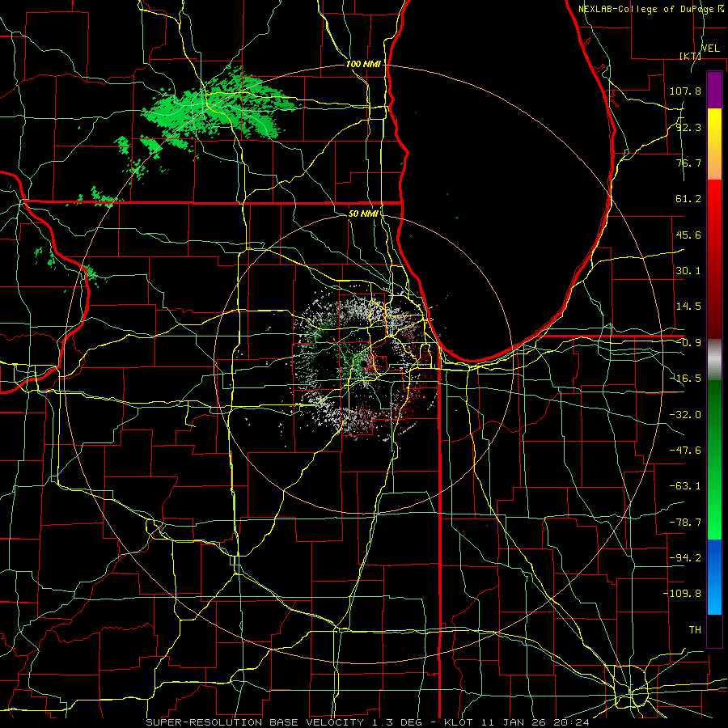Pick the blue segment of the velocity scale

point(714,577)
